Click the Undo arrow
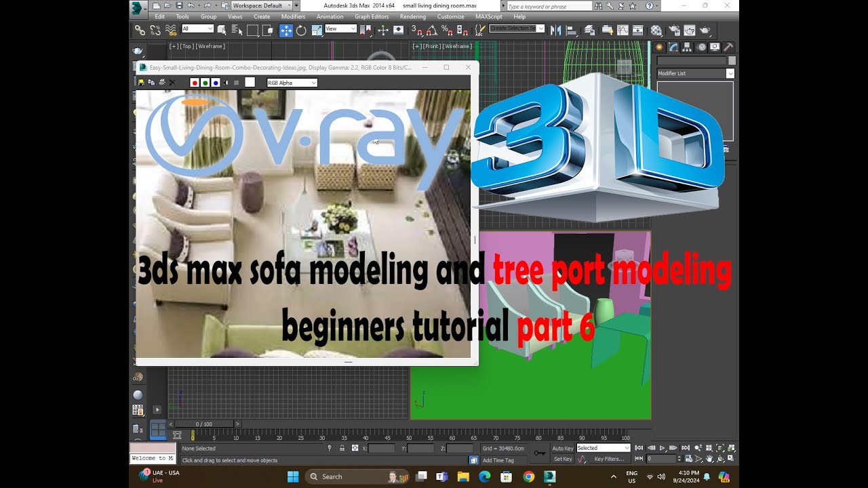The height and width of the screenshot is (488, 868). [x=191, y=5]
